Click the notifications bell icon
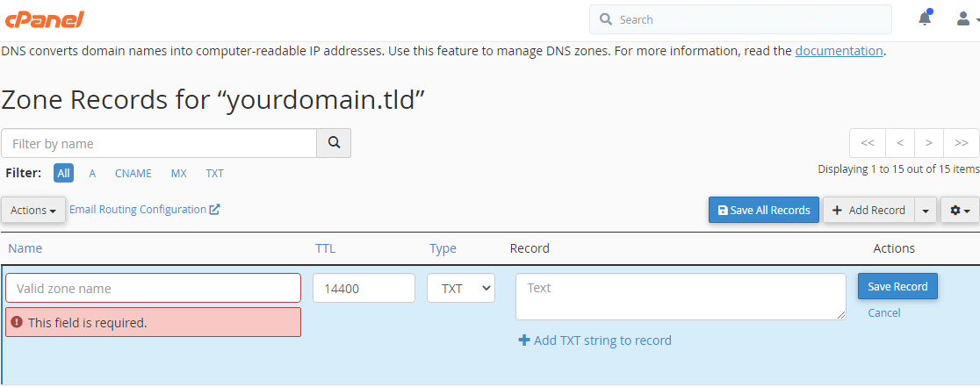Viewport: 980px width, 387px height. tap(925, 18)
